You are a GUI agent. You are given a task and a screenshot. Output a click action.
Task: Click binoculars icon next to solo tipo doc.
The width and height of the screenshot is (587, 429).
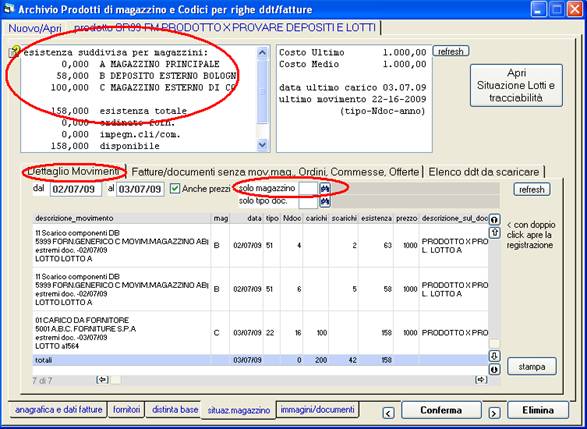(x=325, y=202)
